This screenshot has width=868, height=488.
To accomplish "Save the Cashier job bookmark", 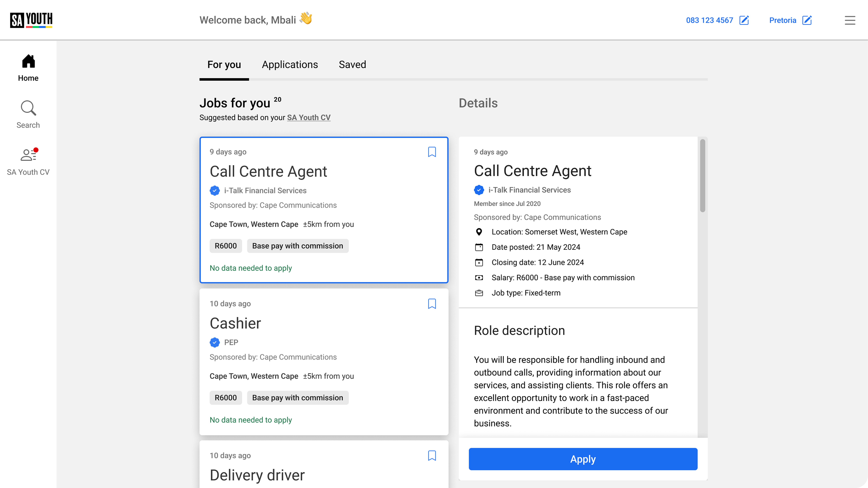I will [x=432, y=304].
